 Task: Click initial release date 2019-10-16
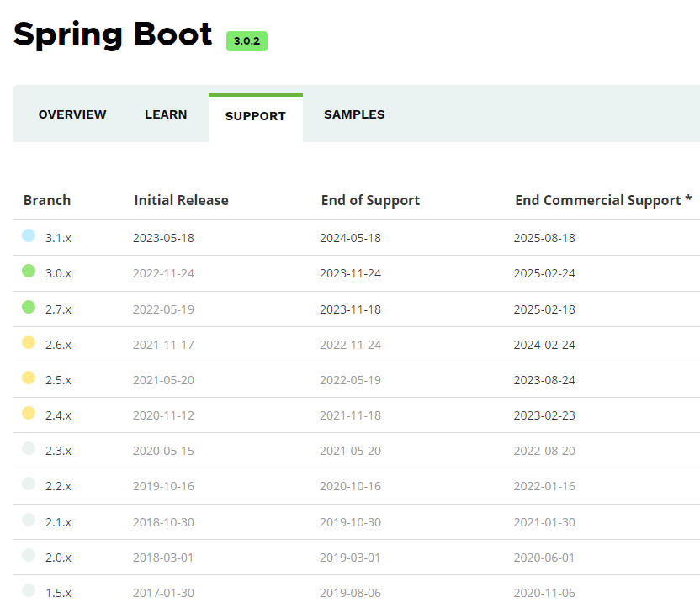[163, 486]
